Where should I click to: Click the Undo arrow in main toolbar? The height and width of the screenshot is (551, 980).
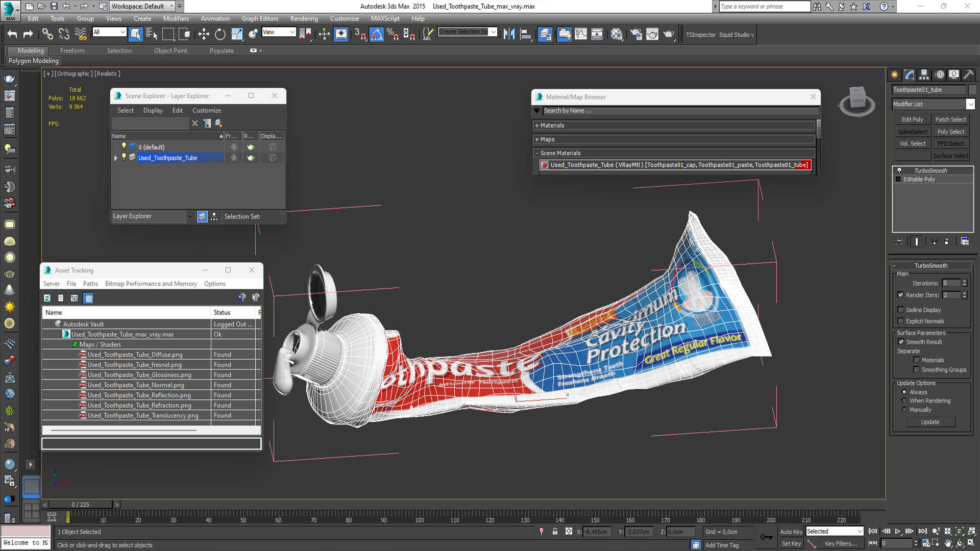click(12, 34)
